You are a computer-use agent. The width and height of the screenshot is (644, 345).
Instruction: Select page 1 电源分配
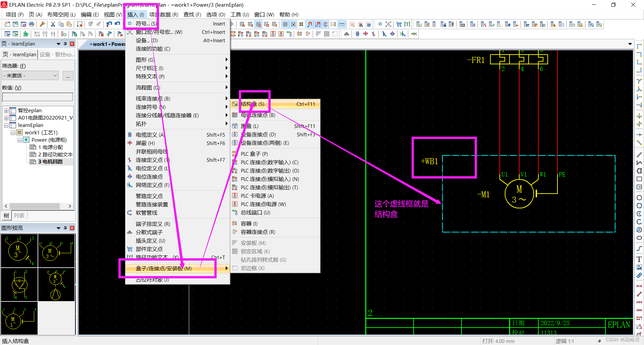point(50,147)
